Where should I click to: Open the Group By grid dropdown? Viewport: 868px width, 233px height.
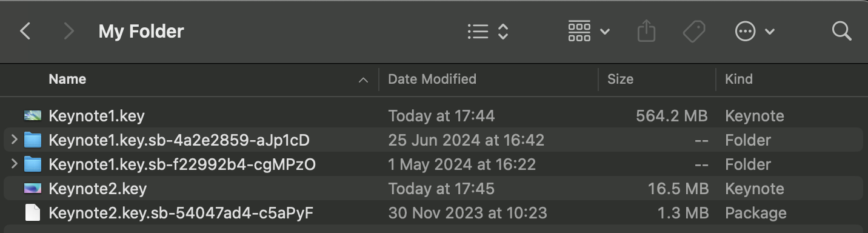589,31
